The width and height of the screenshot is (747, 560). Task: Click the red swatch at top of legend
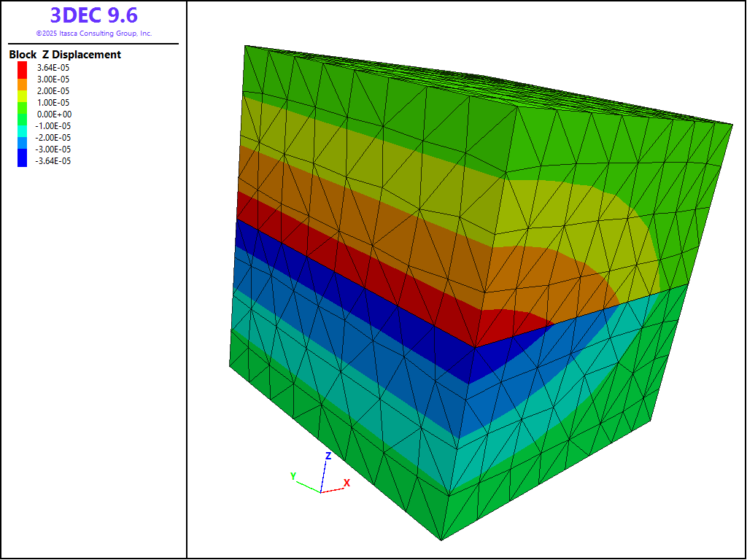(22, 68)
